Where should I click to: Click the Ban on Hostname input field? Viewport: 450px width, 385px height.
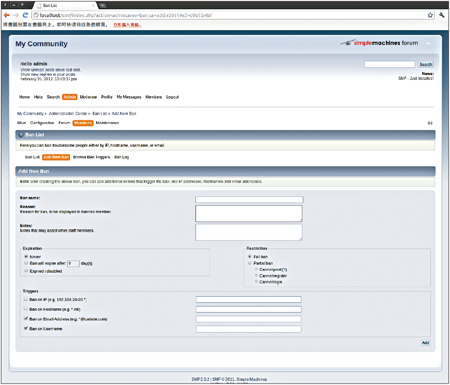click(x=249, y=309)
